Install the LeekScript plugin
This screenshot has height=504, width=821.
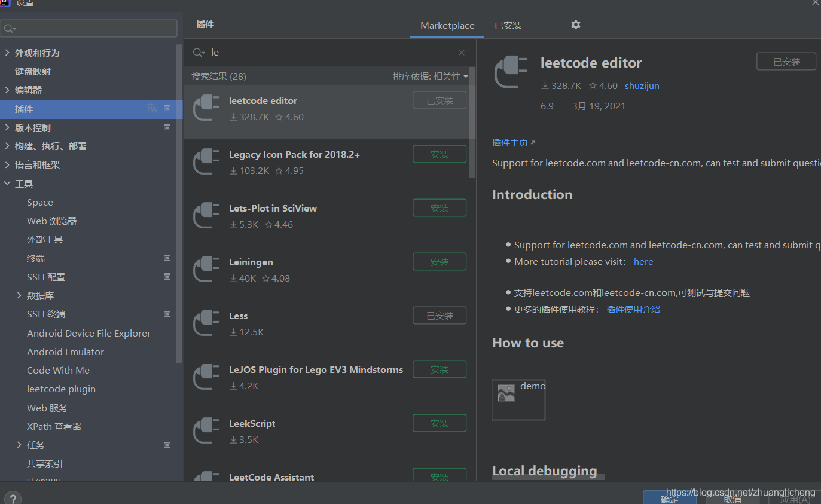point(440,423)
